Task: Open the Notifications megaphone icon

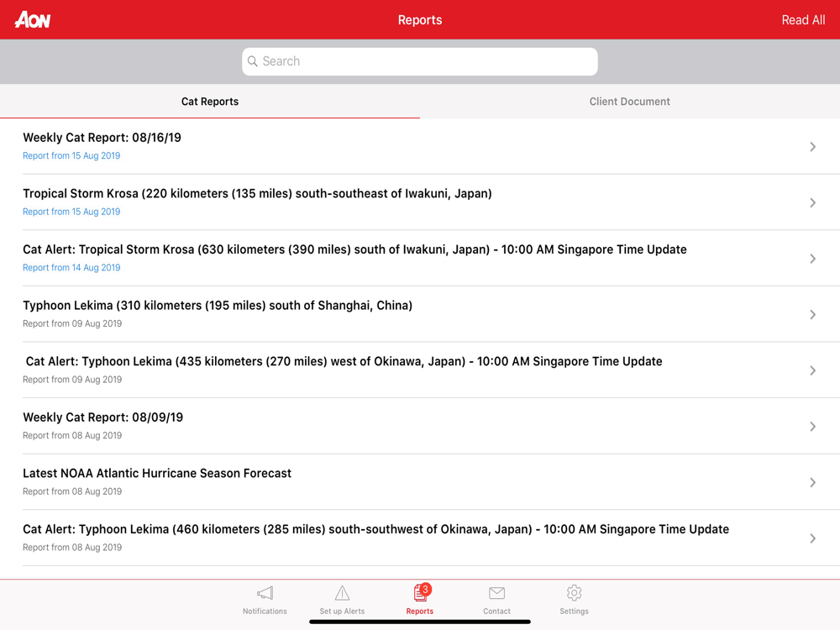Action: 265,593
